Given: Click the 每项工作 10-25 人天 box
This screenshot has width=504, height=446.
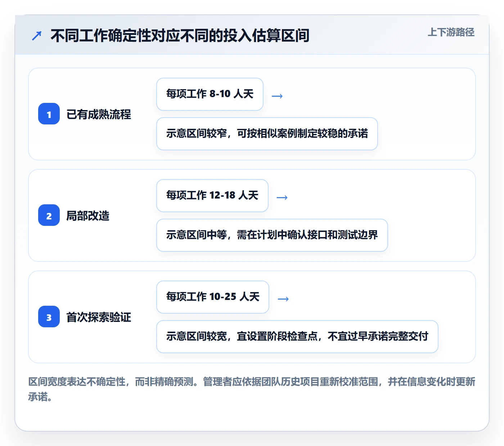Looking at the screenshot, I should (x=213, y=297).
